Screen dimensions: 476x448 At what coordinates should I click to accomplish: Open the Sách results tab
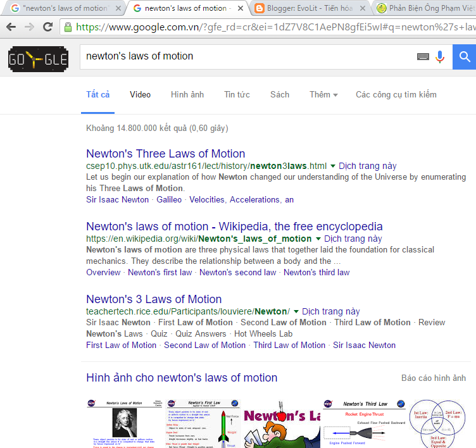pos(280,95)
